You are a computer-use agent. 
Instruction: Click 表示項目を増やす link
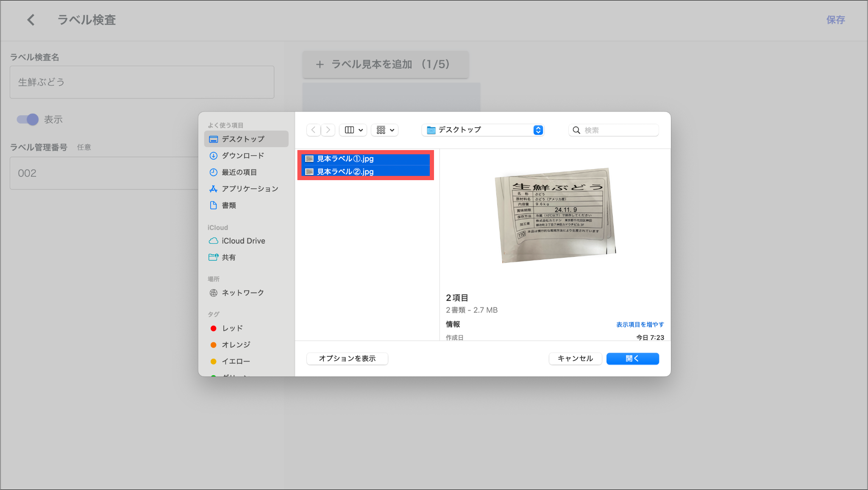(x=640, y=325)
